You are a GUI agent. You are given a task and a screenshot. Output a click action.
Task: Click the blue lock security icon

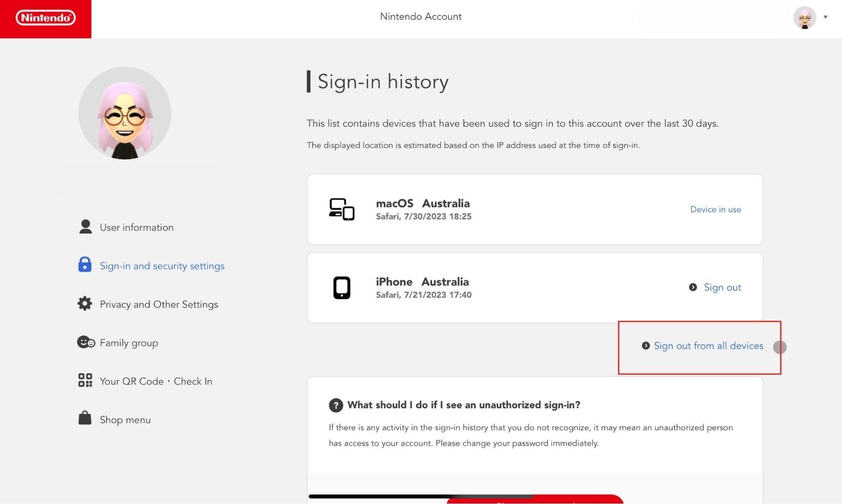[85, 265]
